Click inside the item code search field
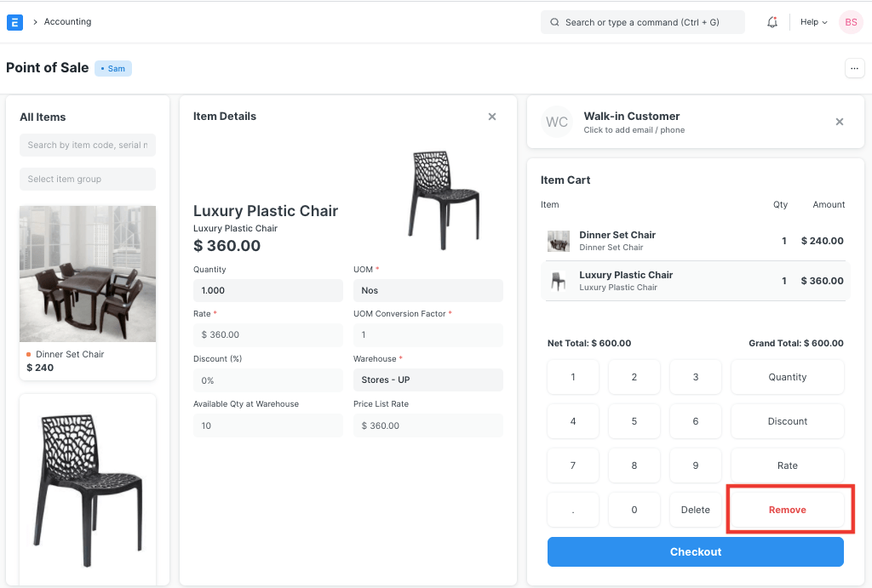 click(x=87, y=145)
